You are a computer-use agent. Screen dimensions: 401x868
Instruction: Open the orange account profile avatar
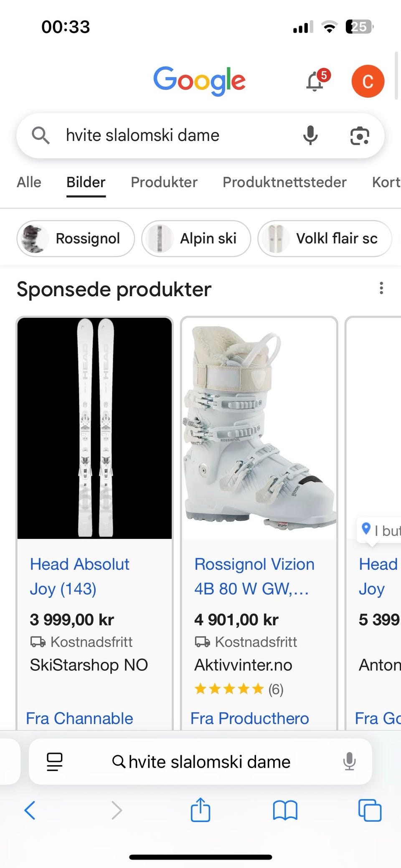click(368, 81)
